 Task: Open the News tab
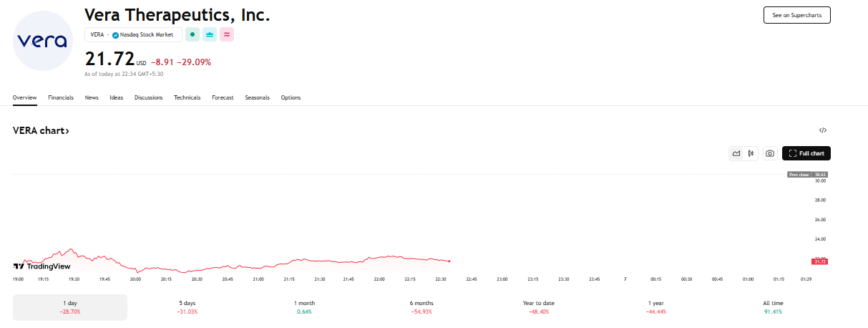(x=92, y=97)
